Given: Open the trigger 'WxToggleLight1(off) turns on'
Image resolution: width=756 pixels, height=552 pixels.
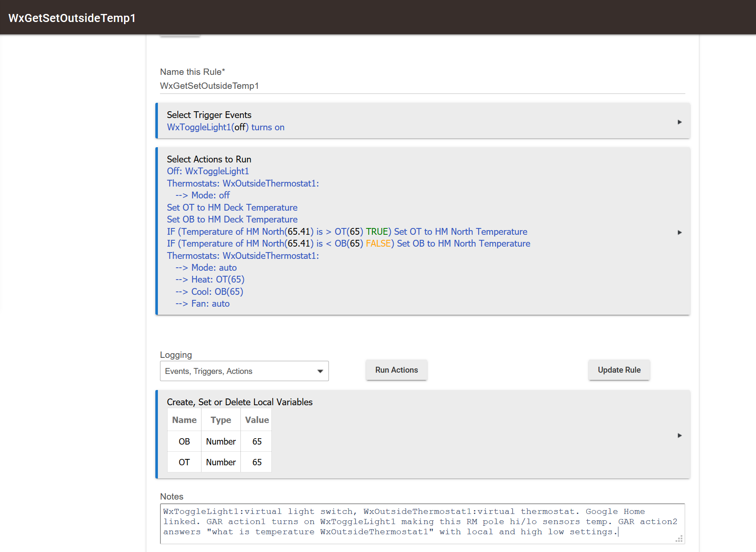Looking at the screenshot, I should [x=226, y=127].
